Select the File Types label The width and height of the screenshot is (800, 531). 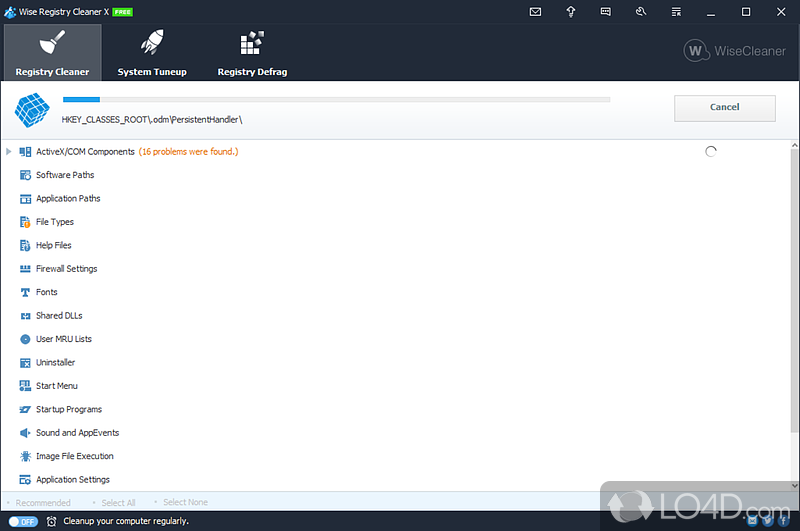point(55,222)
